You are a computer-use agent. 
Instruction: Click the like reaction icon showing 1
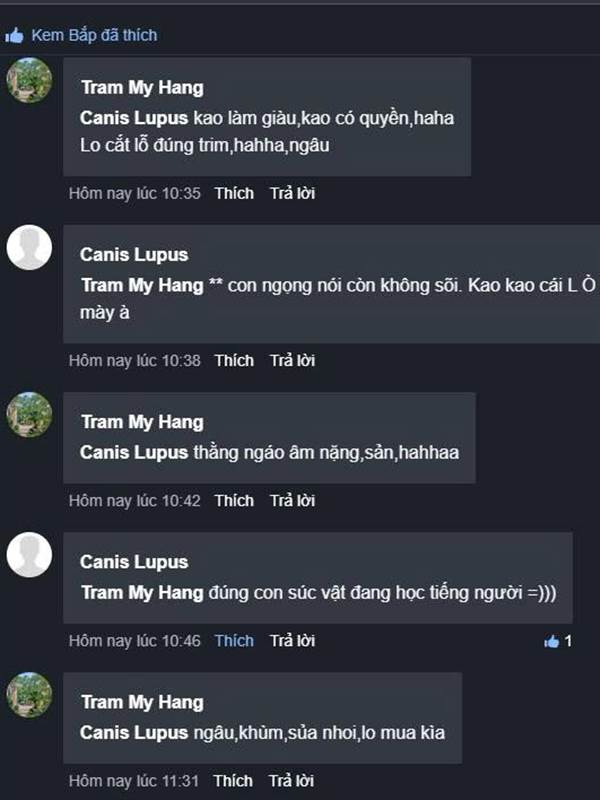click(551, 641)
